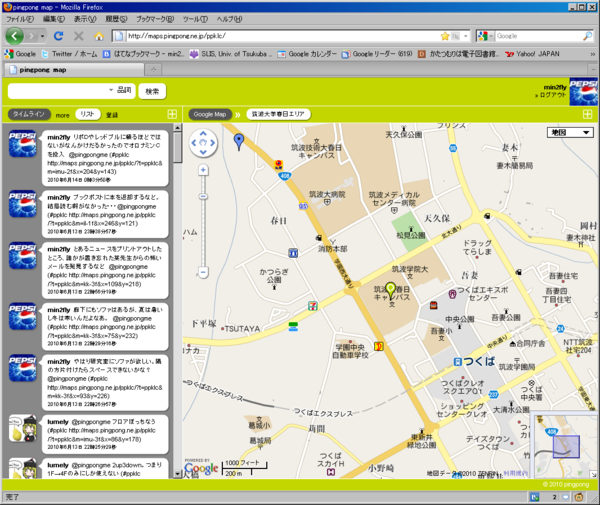Open the Google bookmark in bookmarks toolbar
Viewport: 600px width, 505px height.
pyautogui.click(x=20, y=54)
